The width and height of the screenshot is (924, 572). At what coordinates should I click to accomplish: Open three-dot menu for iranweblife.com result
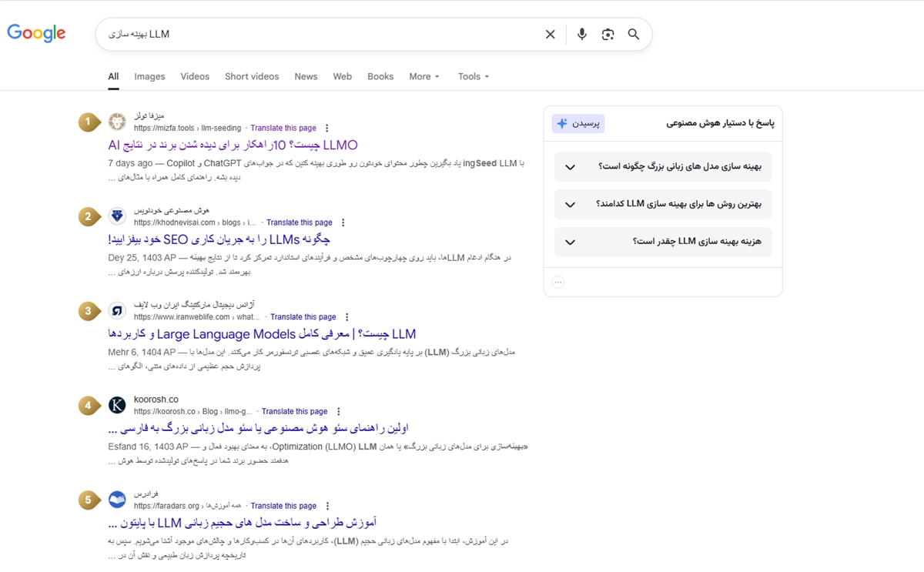click(x=347, y=317)
